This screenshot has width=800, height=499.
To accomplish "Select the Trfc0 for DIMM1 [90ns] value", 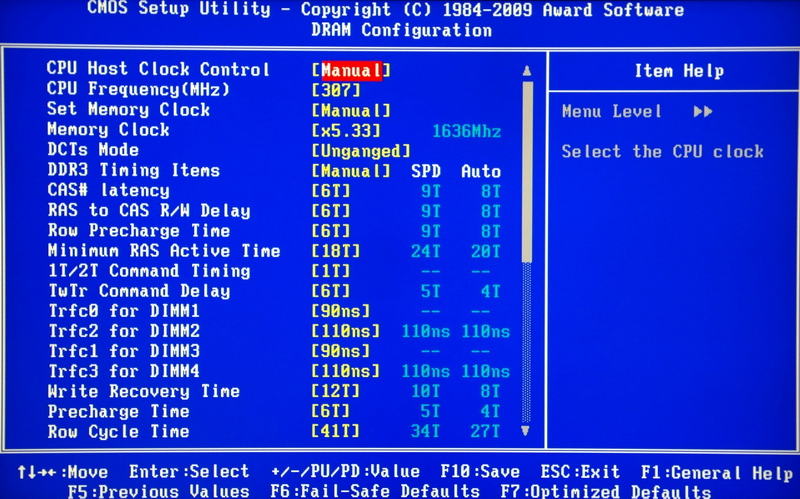I will click(341, 311).
